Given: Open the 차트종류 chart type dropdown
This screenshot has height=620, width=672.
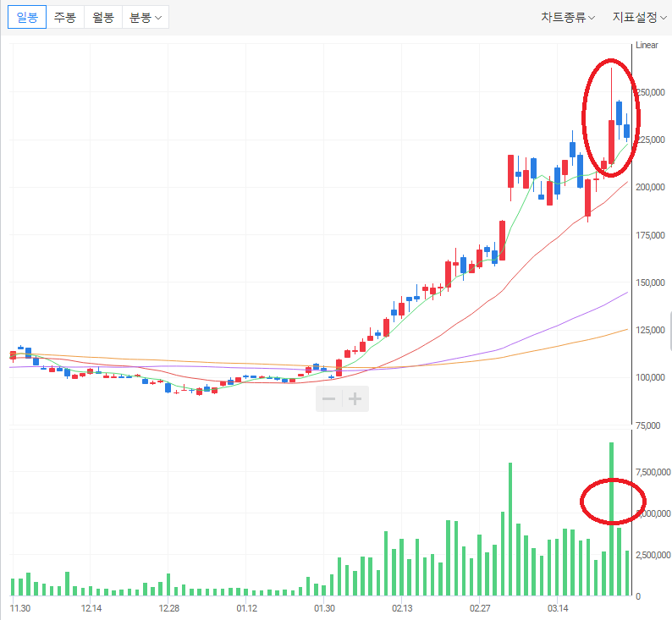Looking at the screenshot, I should pos(568,17).
